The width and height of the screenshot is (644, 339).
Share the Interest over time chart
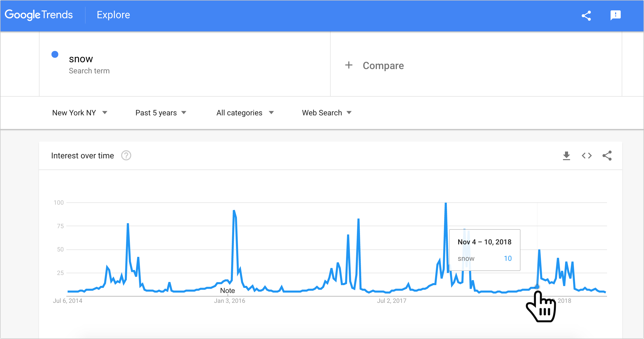[607, 156]
